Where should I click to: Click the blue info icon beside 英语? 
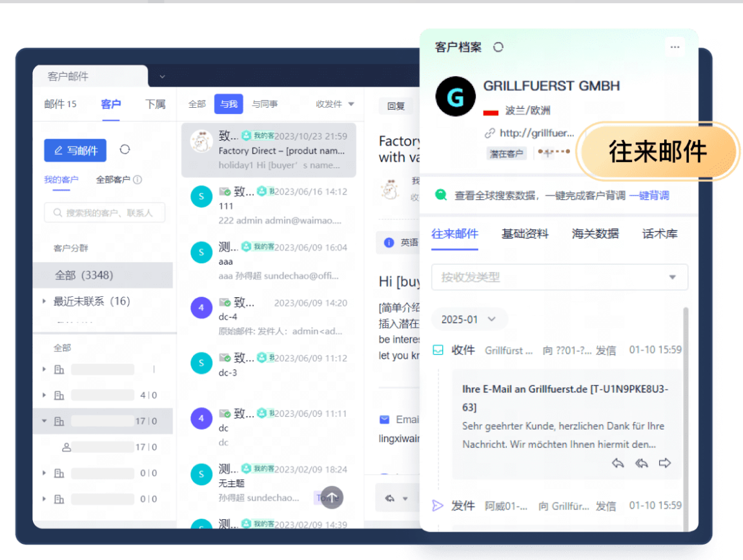(x=389, y=243)
